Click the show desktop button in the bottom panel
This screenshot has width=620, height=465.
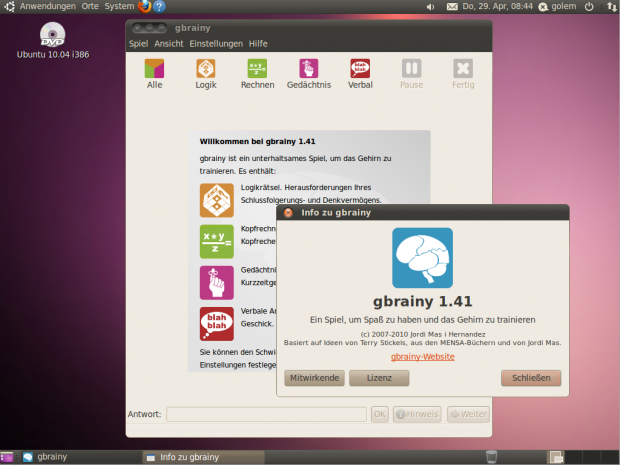[x=7, y=457]
